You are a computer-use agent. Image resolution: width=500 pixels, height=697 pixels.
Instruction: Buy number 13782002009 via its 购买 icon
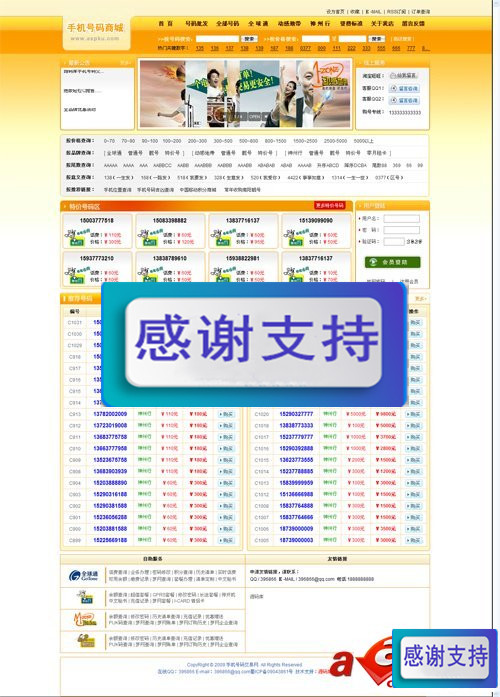click(226, 414)
